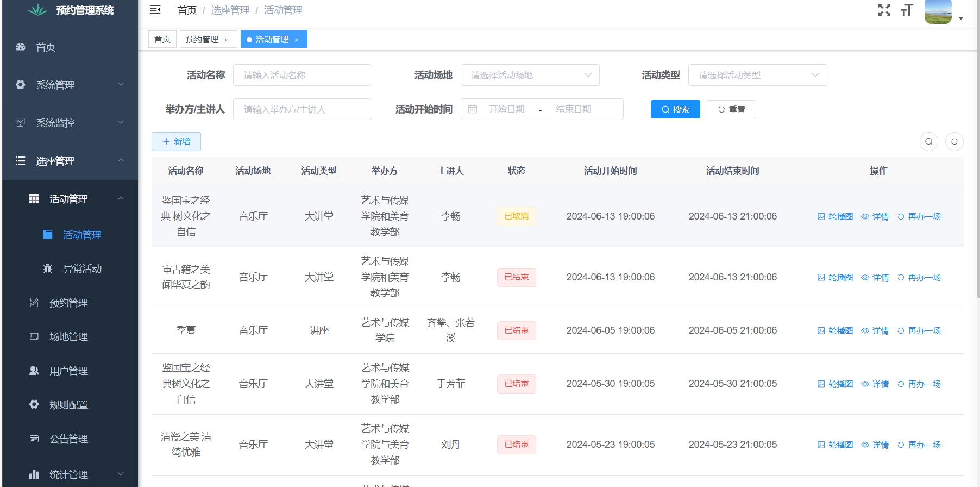The width and height of the screenshot is (980, 487).
Task: Click the 首页 breadcrumb link
Action: 187,10
